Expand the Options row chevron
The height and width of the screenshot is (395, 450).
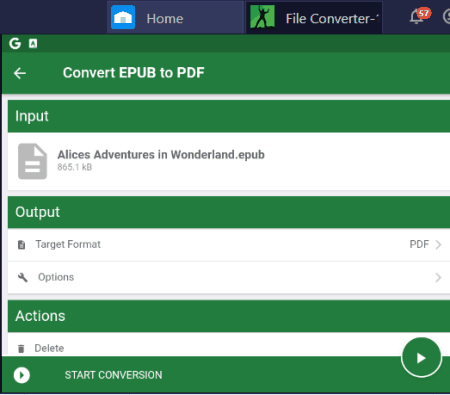[x=438, y=277]
